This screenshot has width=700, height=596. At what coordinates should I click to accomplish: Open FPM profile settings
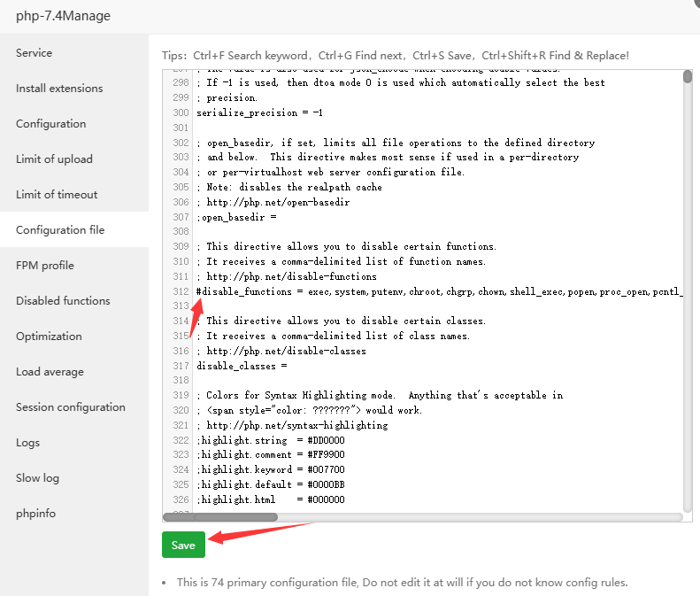pos(45,266)
